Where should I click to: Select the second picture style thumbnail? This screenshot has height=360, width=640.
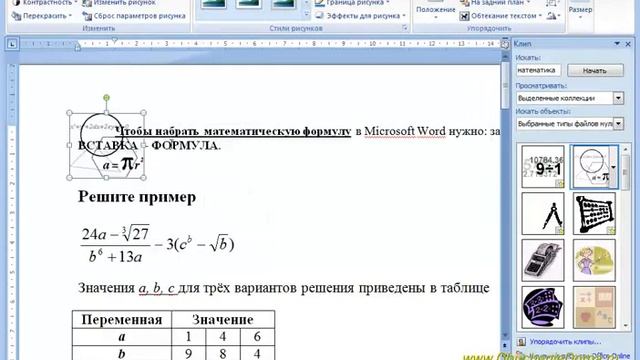pyautogui.click(x=249, y=4)
